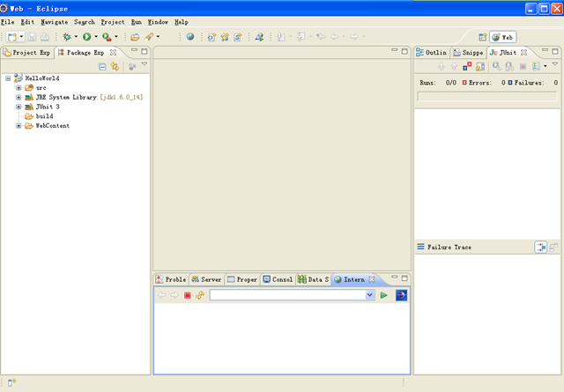Open the Navigate menu
The height and width of the screenshot is (392, 564).
(55, 22)
